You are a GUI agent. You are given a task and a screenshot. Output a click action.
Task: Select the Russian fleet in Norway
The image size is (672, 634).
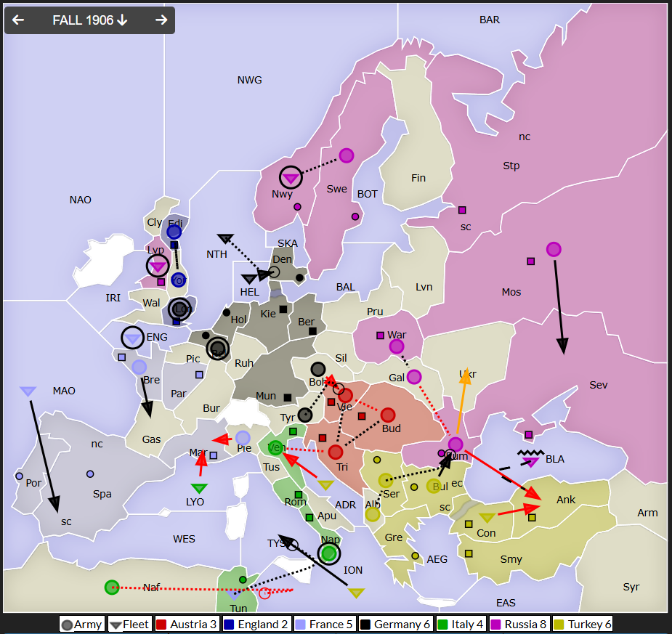click(x=291, y=178)
